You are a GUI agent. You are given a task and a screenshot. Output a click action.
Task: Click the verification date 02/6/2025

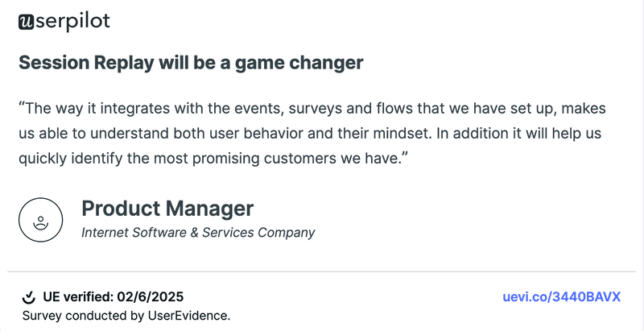(x=155, y=297)
